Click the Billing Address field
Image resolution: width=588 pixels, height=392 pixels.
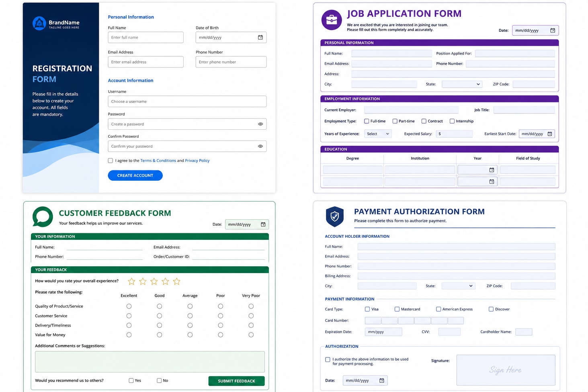[x=456, y=276]
